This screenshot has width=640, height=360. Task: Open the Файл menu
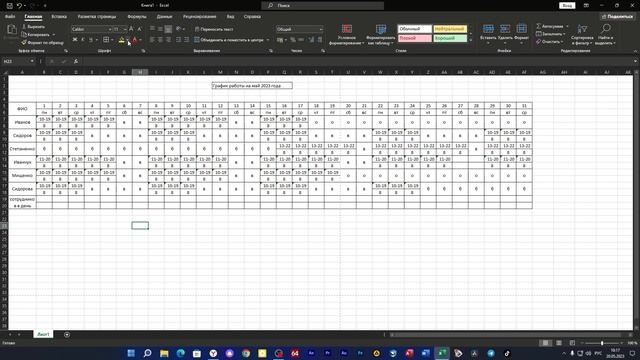[10, 17]
